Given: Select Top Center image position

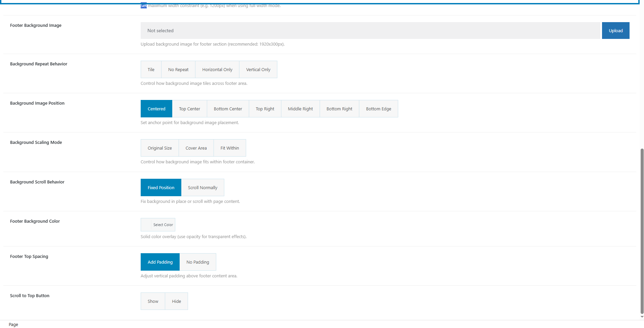Looking at the screenshot, I should 189,109.
